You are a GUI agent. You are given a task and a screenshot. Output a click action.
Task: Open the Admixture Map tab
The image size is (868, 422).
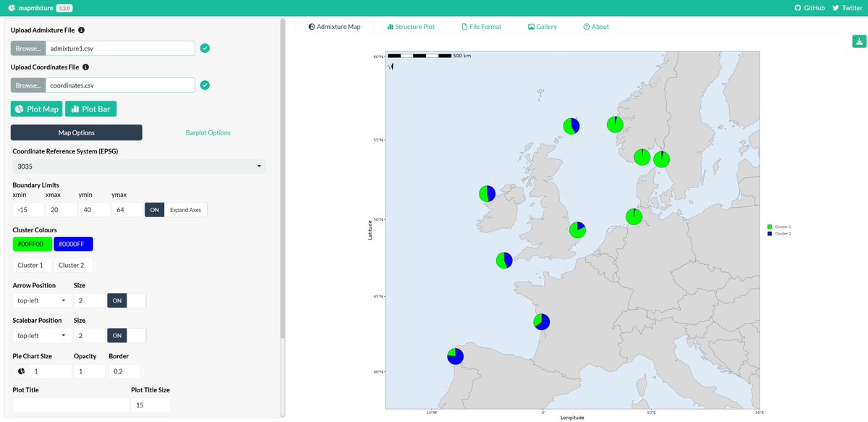[334, 27]
